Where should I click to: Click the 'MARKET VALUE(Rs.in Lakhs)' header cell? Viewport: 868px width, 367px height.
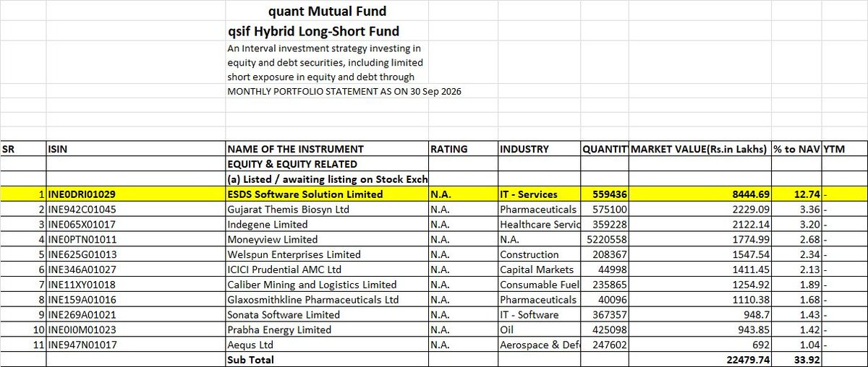700,149
